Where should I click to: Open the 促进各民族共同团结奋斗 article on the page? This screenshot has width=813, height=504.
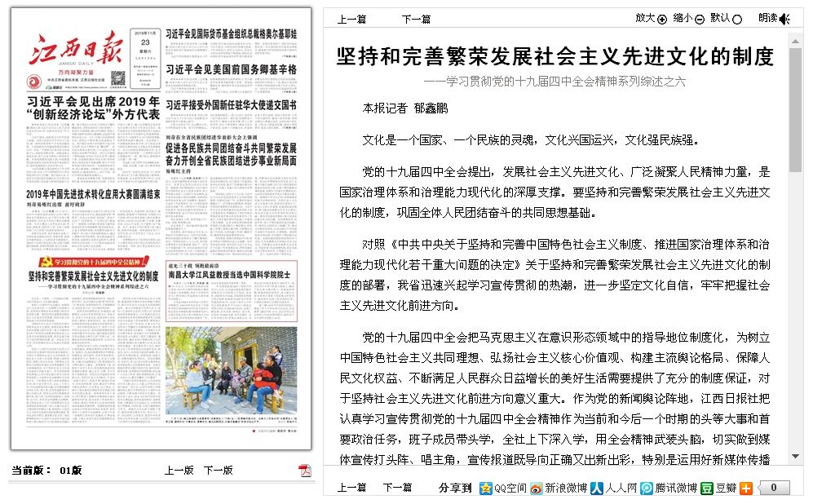[x=232, y=154]
